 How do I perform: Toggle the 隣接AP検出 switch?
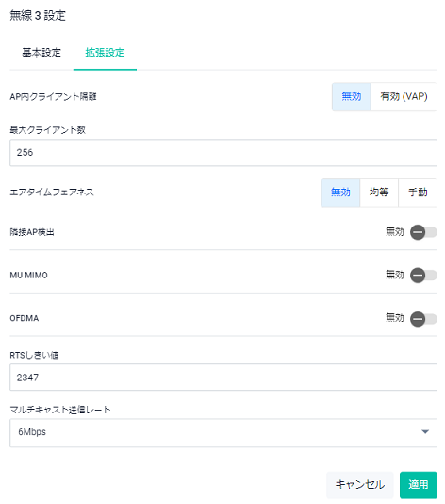click(423, 232)
